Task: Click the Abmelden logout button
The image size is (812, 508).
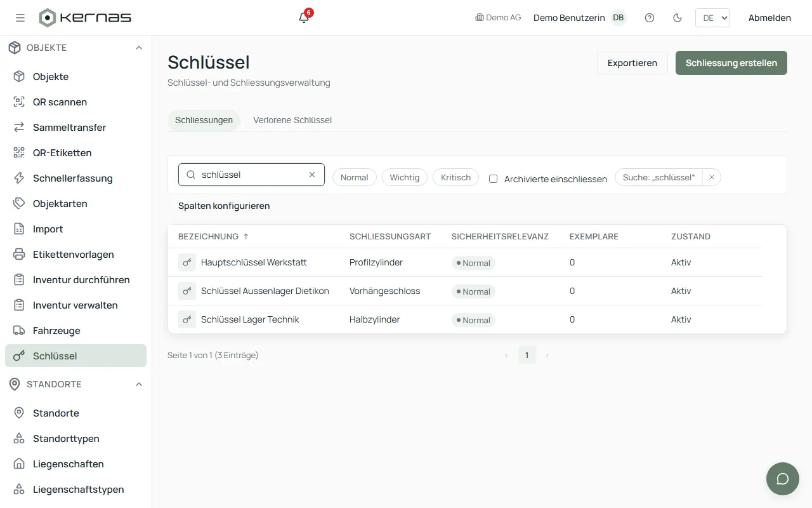Action: point(769,18)
